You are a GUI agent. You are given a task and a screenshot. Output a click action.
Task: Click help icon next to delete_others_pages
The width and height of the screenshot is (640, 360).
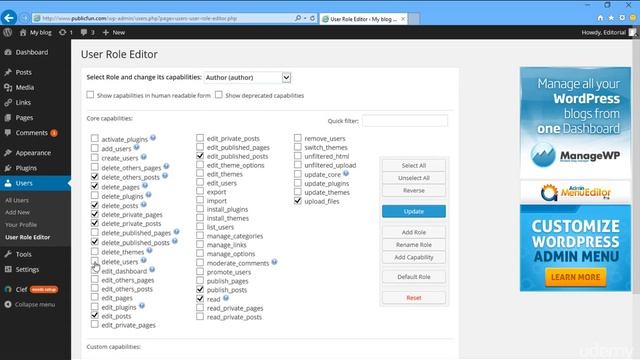[167, 167]
